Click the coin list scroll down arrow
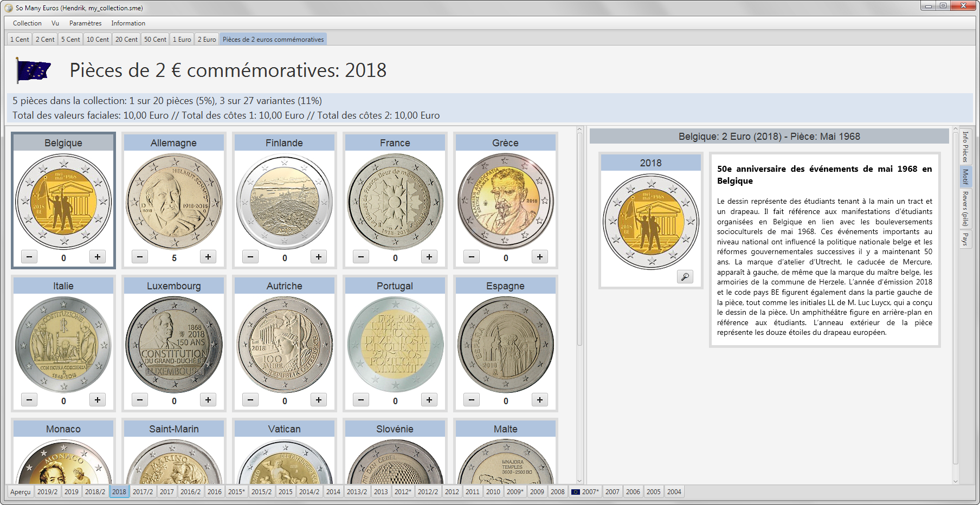Viewport: 980px width, 505px height. (579, 481)
